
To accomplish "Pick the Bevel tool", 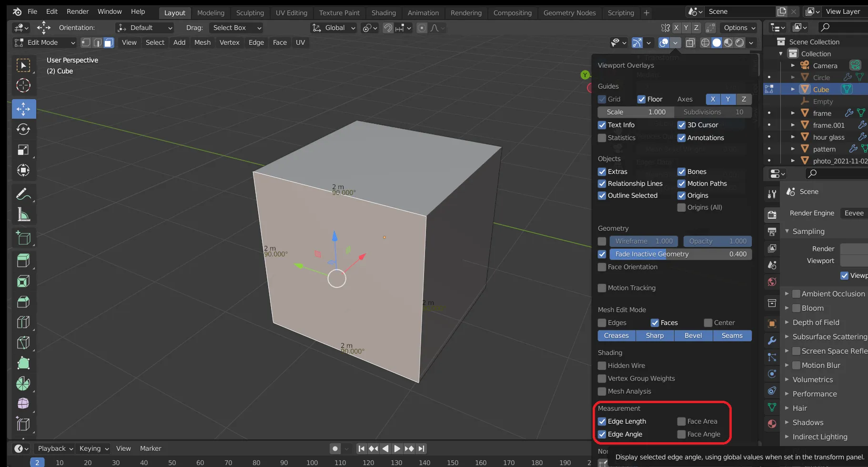I will coord(23,302).
